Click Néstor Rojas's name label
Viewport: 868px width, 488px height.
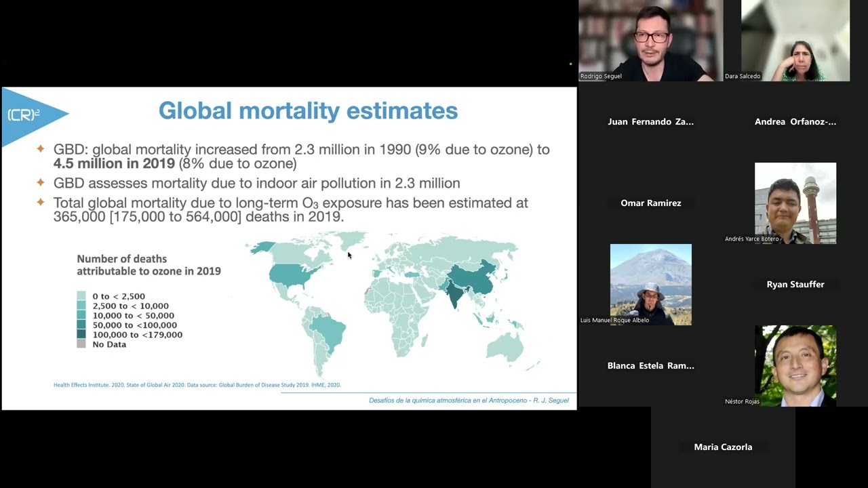coord(742,402)
